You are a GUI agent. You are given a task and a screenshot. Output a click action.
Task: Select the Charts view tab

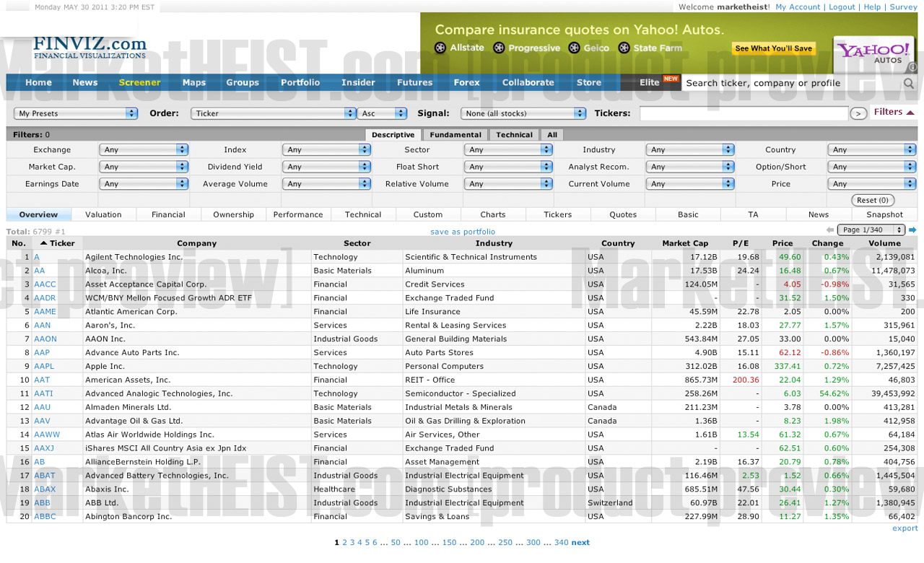coord(493,214)
